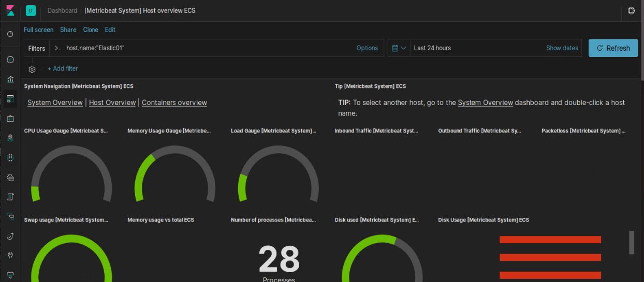Add a filter
Screen dimensions: 644x282
(x=63, y=69)
